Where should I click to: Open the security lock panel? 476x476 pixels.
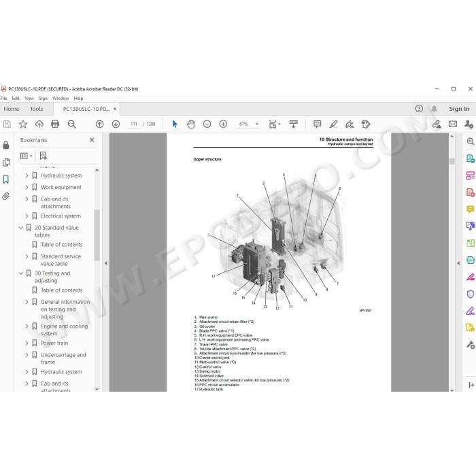5,145
